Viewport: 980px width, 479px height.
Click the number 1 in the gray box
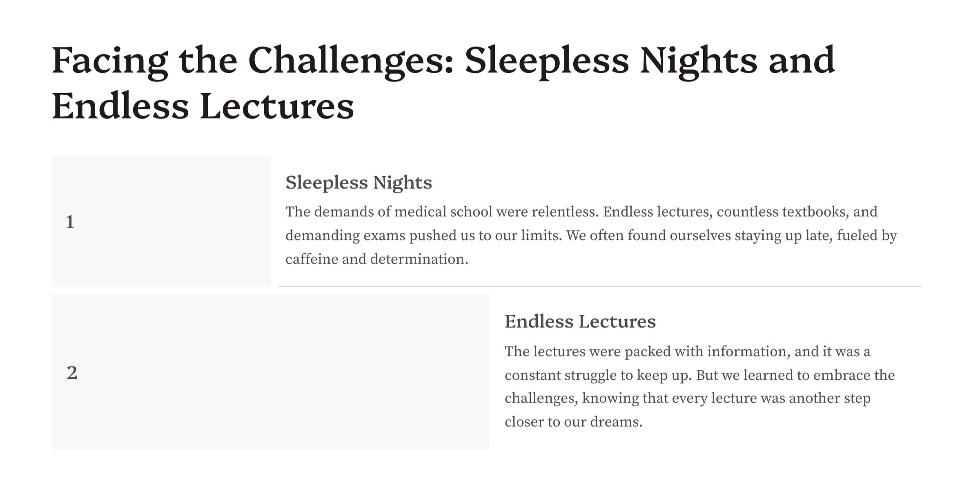click(70, 222)
